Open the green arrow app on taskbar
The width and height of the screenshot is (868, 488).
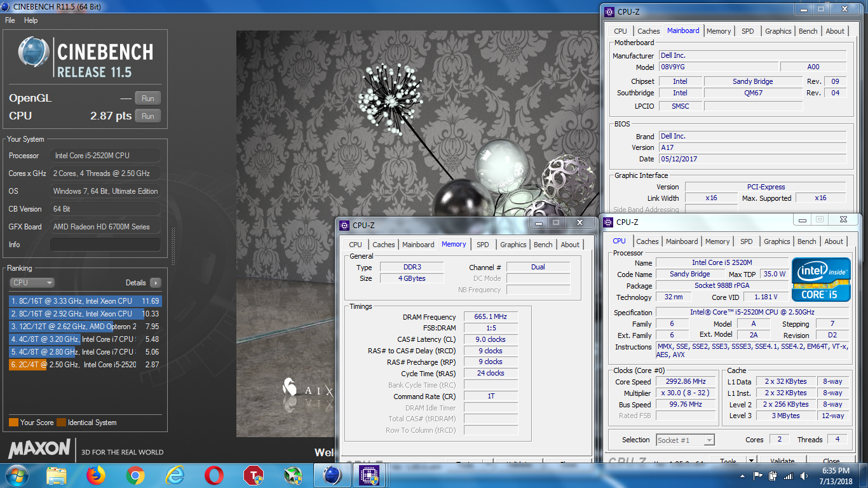tap(293, 475)
